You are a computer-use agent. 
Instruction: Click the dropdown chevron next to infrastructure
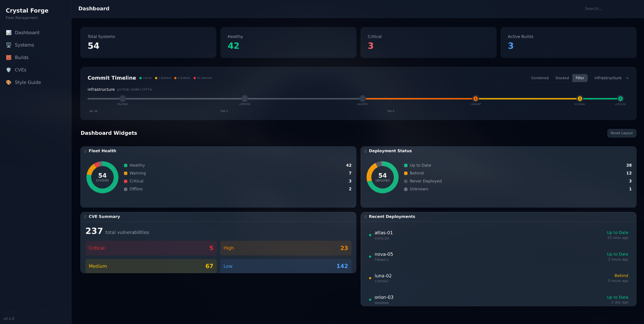(627, 78)
